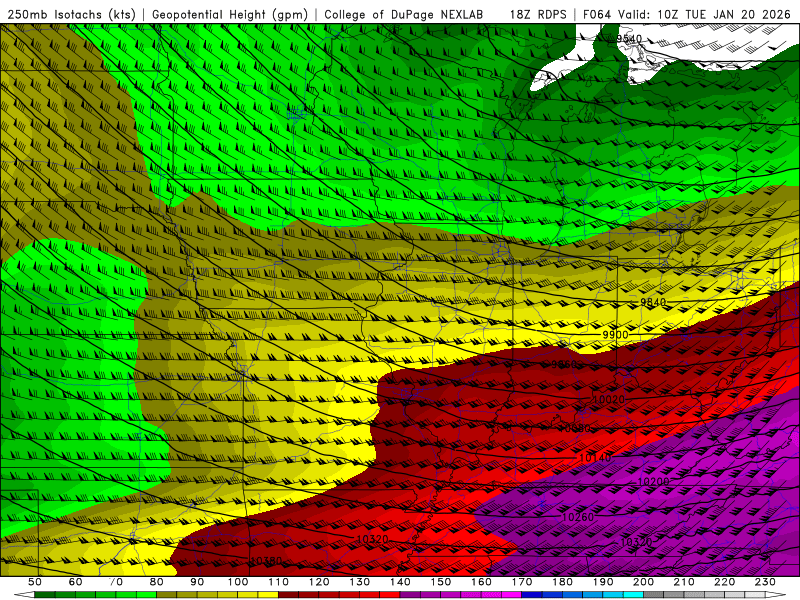Click the 160 kts legend value

(481, 582)
